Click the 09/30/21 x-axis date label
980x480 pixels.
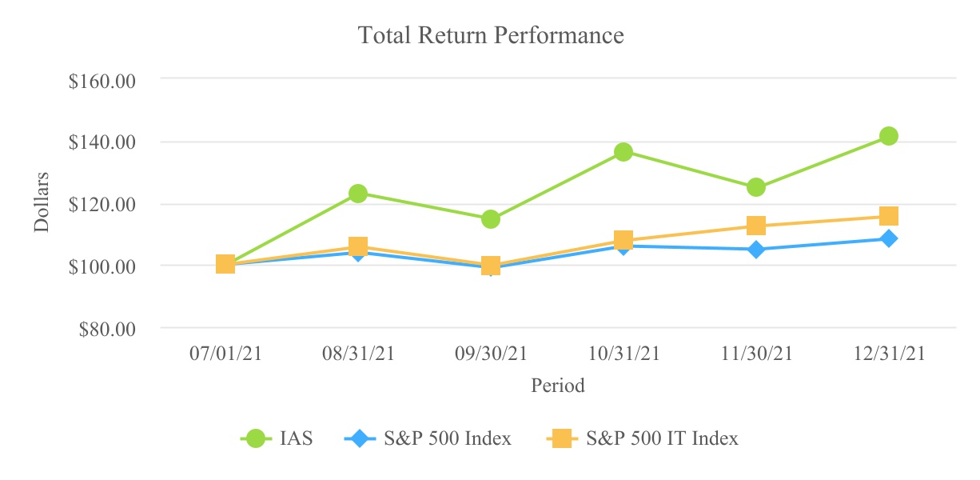point(491,354)
